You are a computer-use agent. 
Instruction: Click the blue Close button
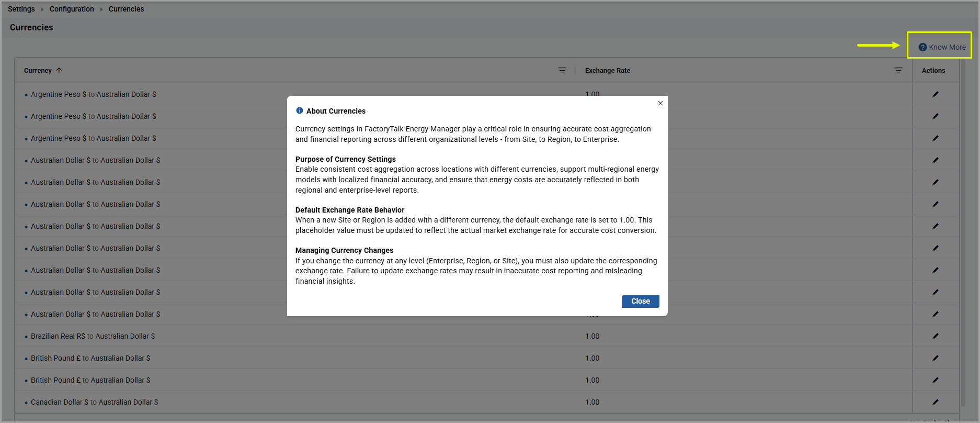point(640,302)
